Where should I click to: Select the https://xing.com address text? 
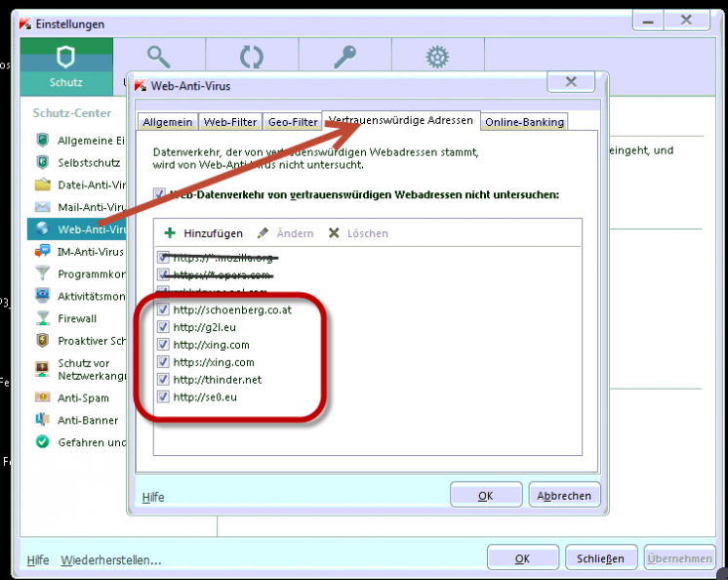[x=214, y=361]
